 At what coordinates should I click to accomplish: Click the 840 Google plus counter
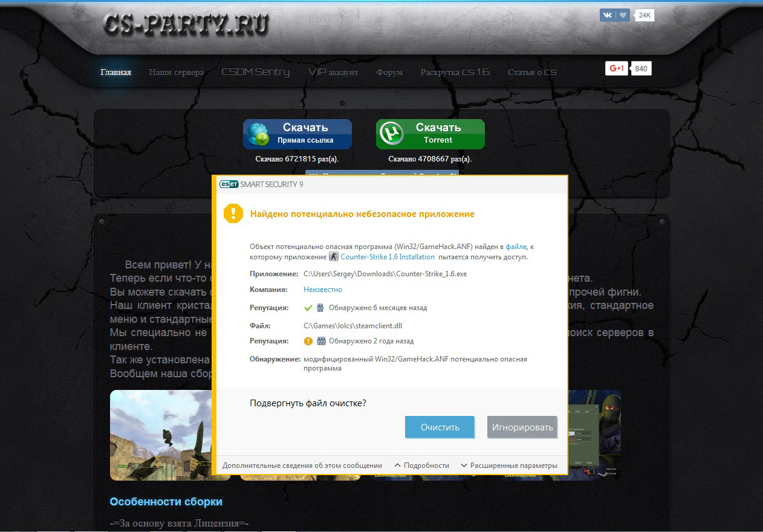click(641, 69)
